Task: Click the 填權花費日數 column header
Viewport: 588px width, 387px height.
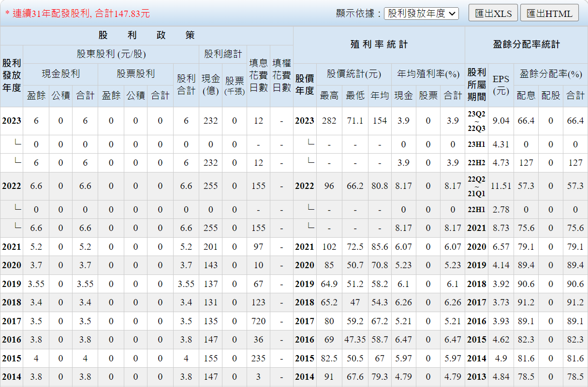Action: coord(281,76)
